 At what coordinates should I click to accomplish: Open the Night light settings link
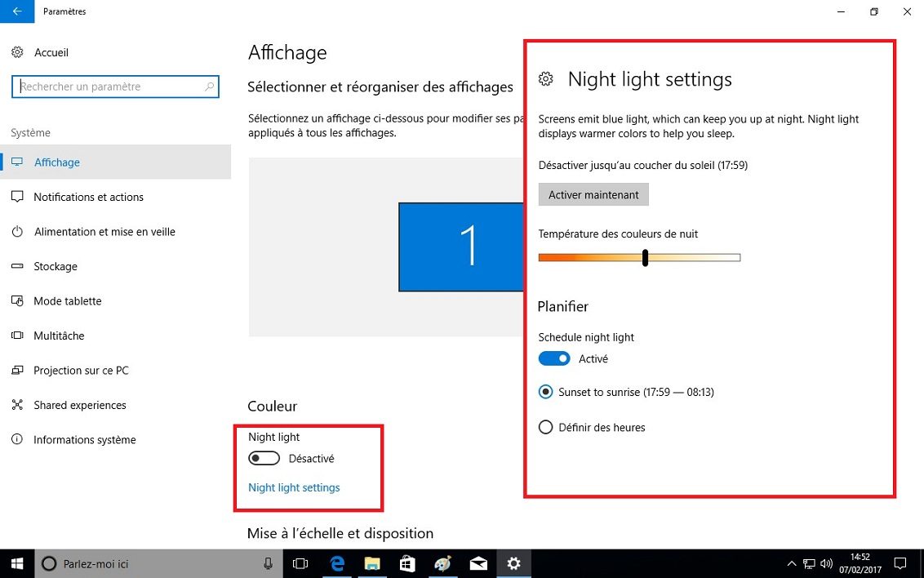(x=294, y=487)
